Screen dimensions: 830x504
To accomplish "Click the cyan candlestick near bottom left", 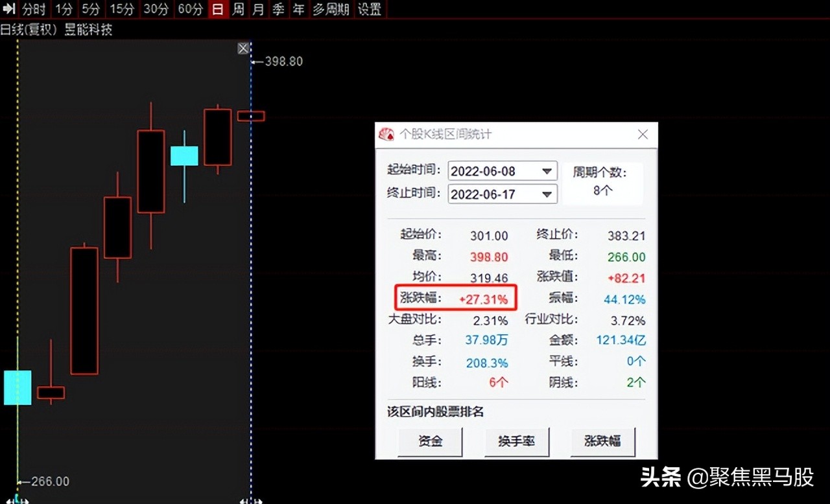I will (18, 387).
